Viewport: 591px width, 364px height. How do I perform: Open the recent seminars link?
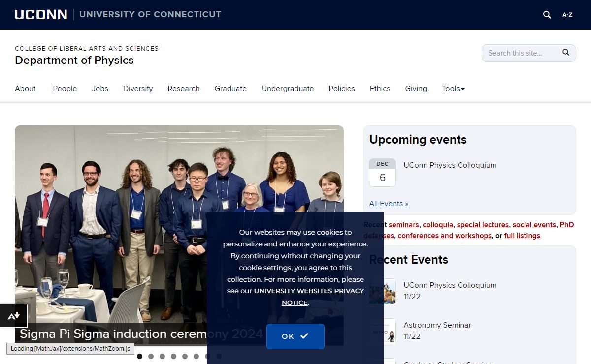point(404,225)
